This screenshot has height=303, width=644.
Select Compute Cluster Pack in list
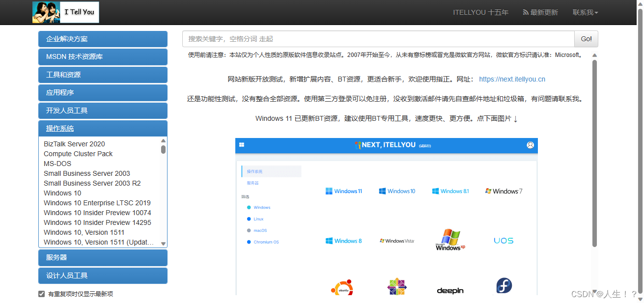click(x=78, y=154)
